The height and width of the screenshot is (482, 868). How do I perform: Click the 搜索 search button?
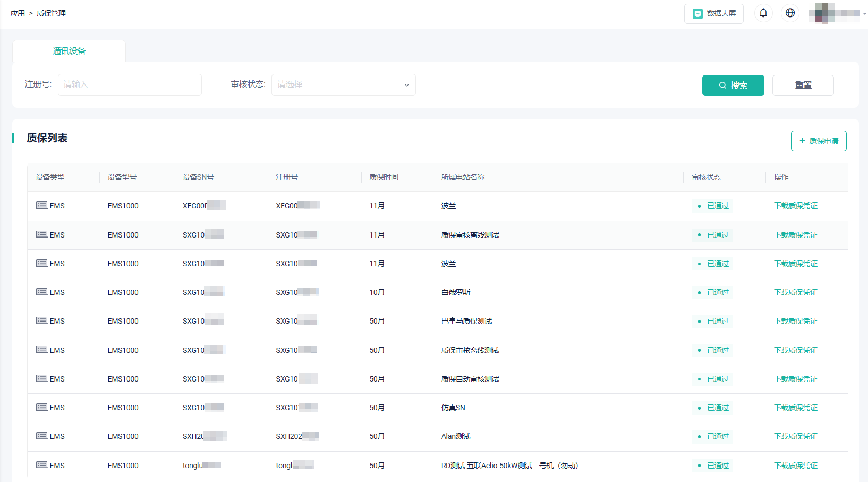tap(733, 85)
